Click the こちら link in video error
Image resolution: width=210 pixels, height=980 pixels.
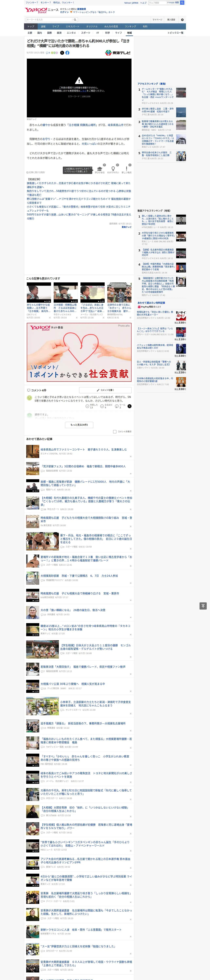pyautogui.click(x=83, y=91)
